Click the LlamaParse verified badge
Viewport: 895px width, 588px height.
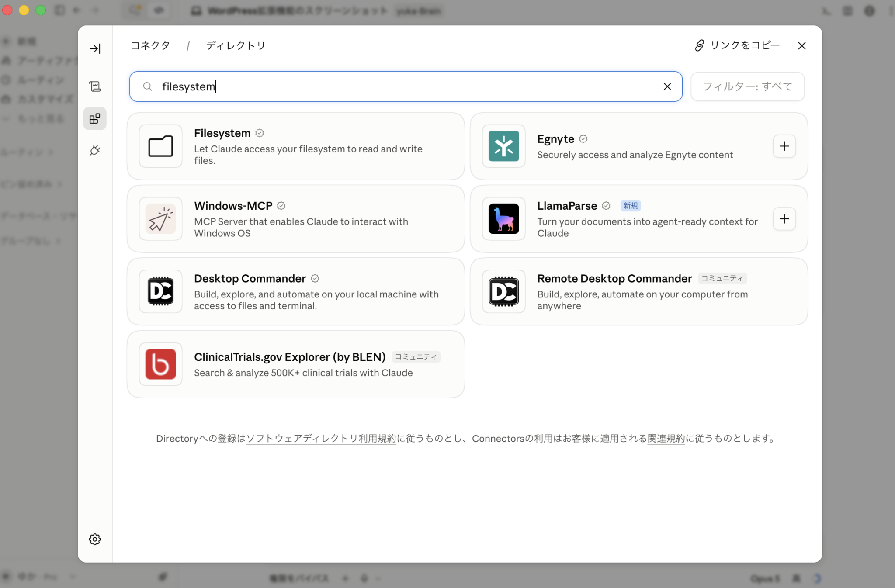click(x=606, y=206)
